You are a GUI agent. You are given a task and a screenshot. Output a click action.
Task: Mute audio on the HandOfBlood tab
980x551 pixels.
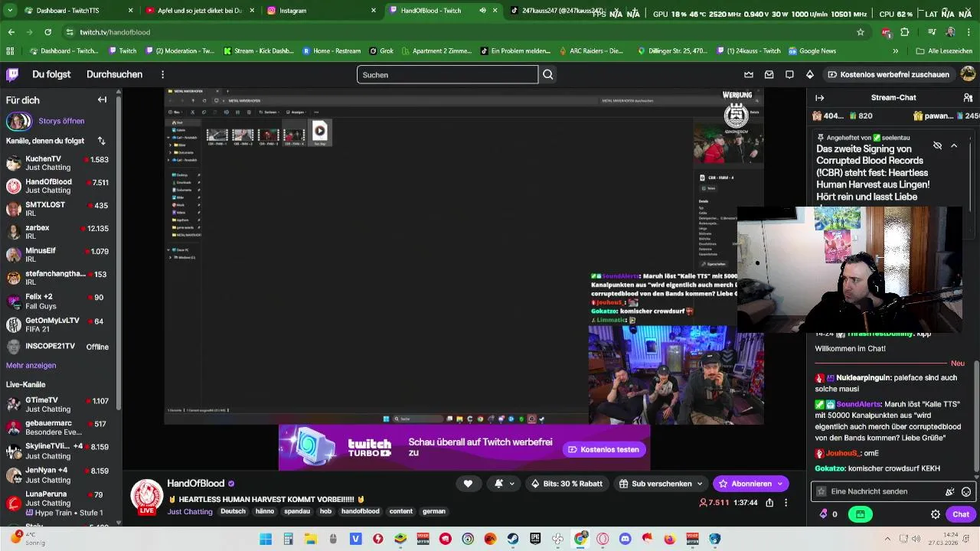(482, 11)
